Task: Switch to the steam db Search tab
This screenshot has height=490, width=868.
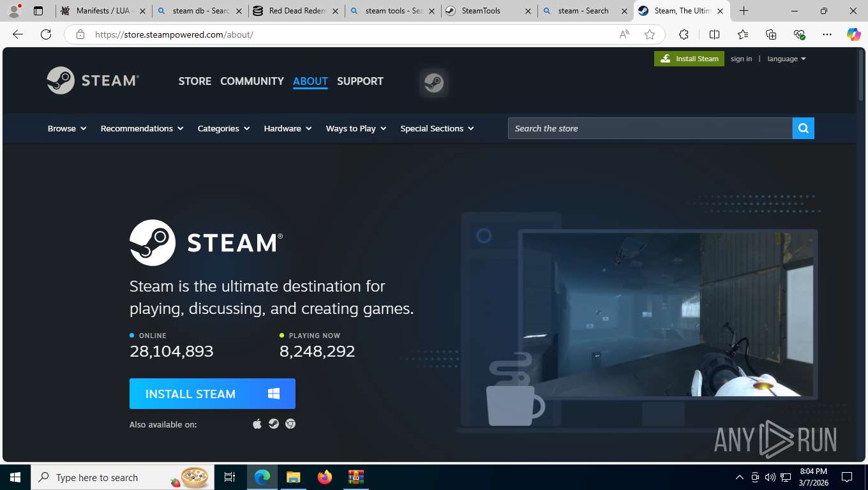Action: [200, 11]
